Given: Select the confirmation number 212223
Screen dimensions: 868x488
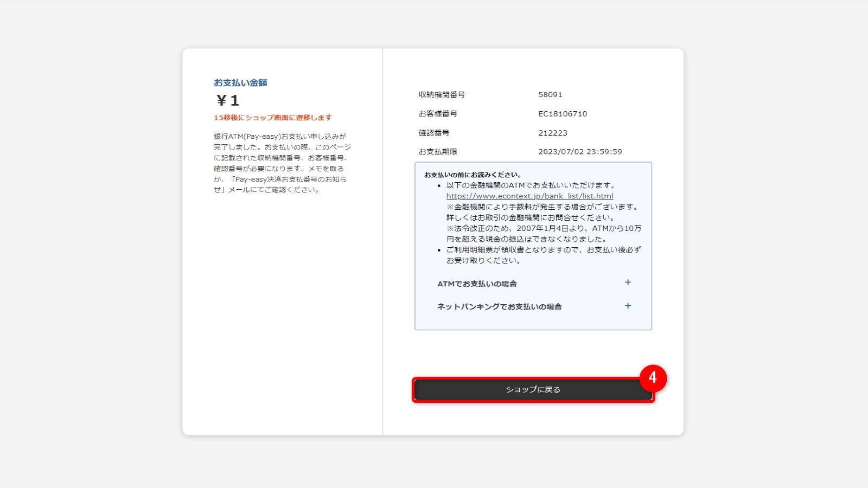Looking at the screenshot, I should click(552, 133).
